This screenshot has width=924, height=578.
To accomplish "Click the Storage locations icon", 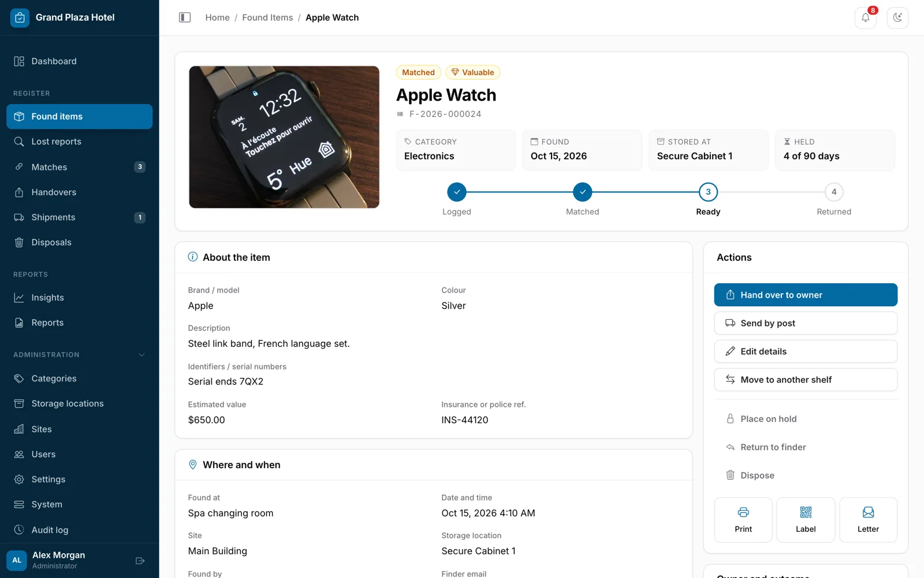I will pyautogui.click(x=19, y=403).
